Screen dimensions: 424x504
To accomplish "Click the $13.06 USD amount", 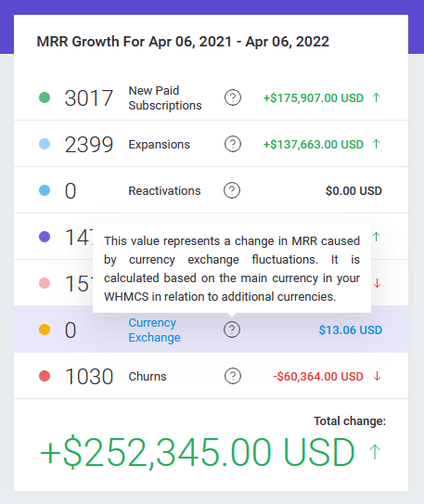I will (351, 330).
